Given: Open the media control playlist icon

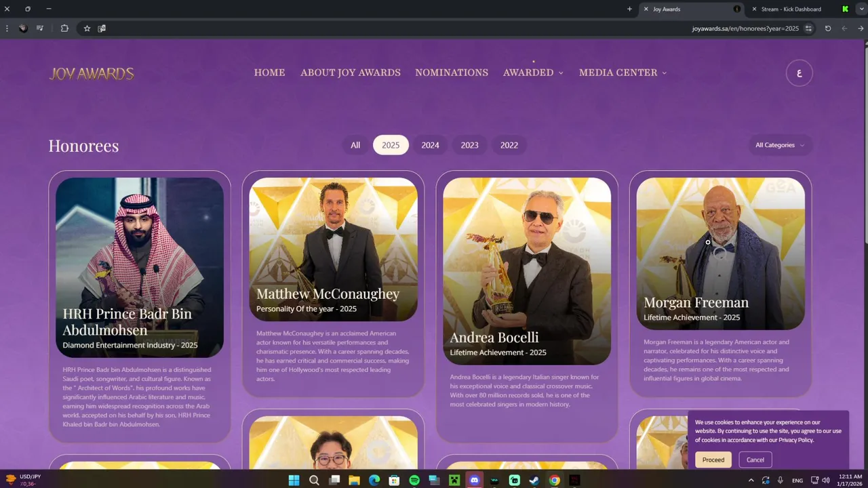Looking at the screenshot, I should click(x=40, y=28).
